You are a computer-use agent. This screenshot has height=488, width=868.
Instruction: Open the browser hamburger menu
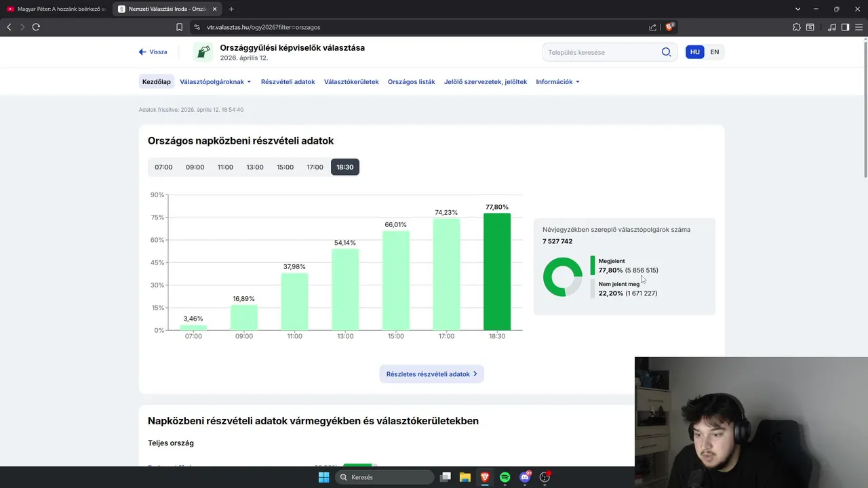pos(859,27)
